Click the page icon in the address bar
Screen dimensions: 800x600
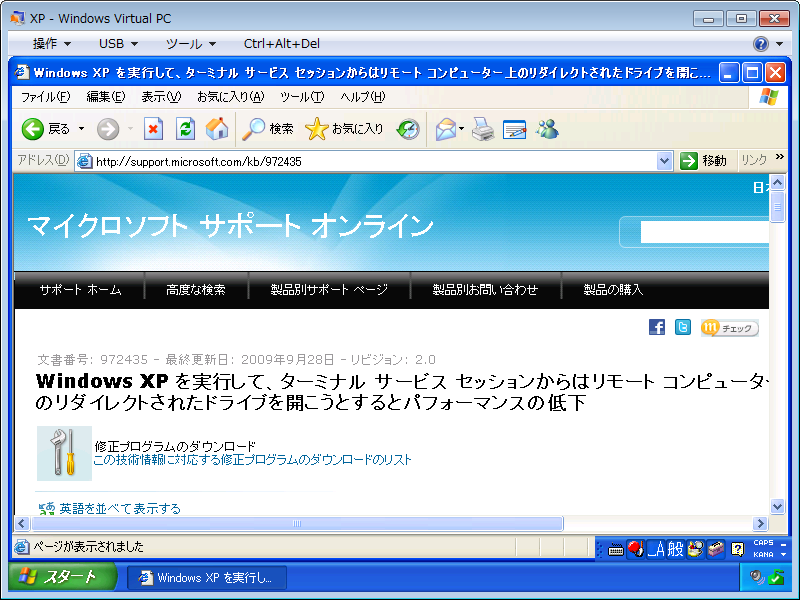click(x=84, y=161)
